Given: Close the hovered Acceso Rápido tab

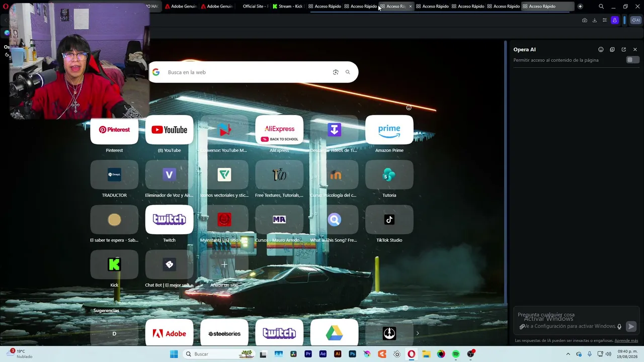Looking at the screenshot, I should (411, 7).
